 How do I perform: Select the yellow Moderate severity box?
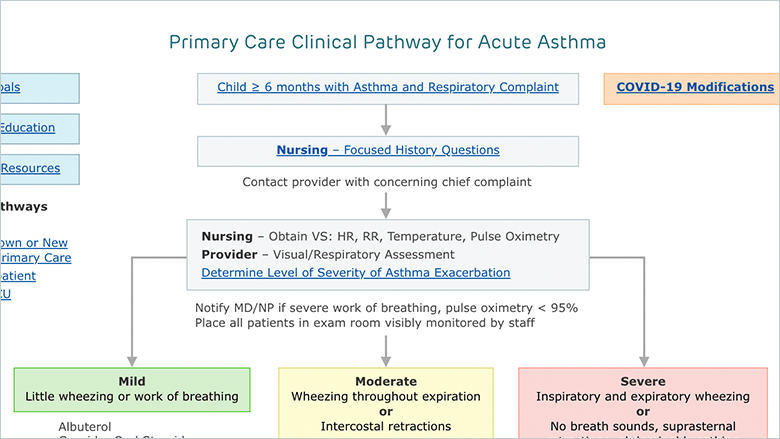tap(386, 403)
